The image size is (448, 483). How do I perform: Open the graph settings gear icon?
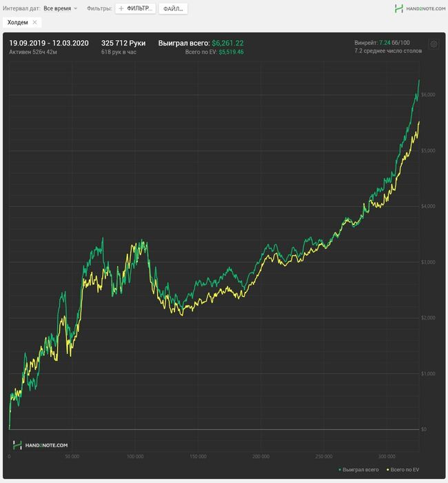(434, 44)
